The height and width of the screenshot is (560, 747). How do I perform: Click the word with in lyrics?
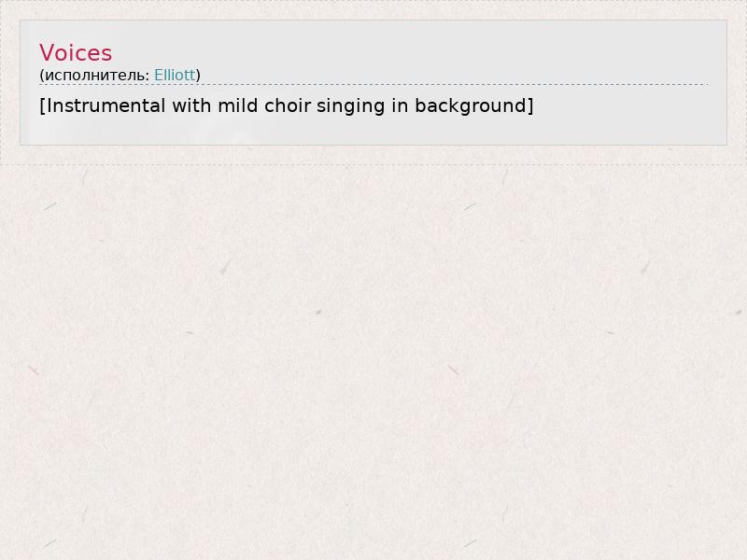(x=191, y=105)
